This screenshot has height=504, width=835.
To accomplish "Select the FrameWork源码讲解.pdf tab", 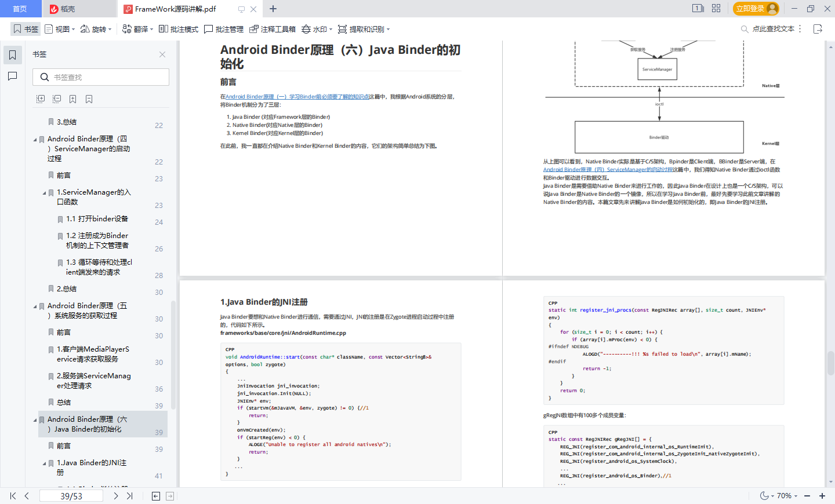I will 176,9.
